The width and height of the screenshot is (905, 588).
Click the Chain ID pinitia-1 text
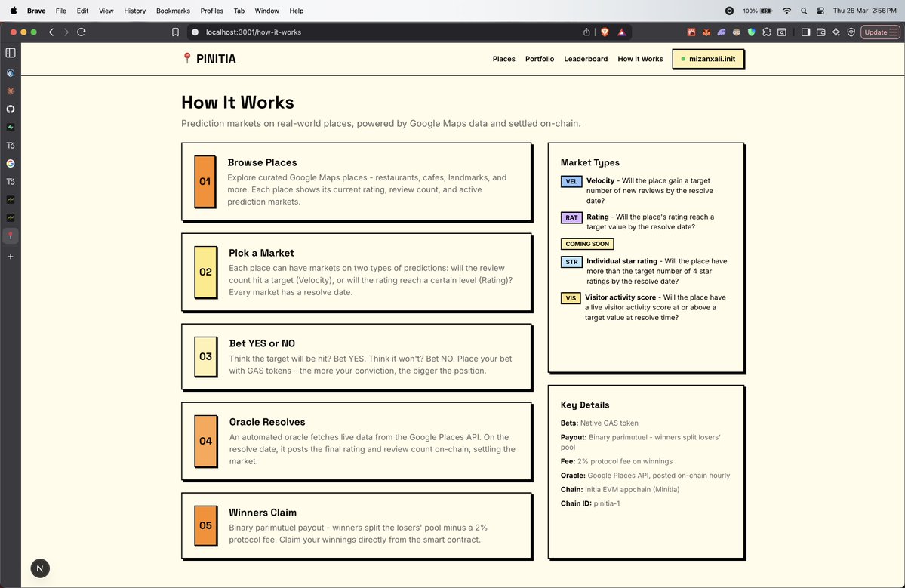[x=589, y=503]
